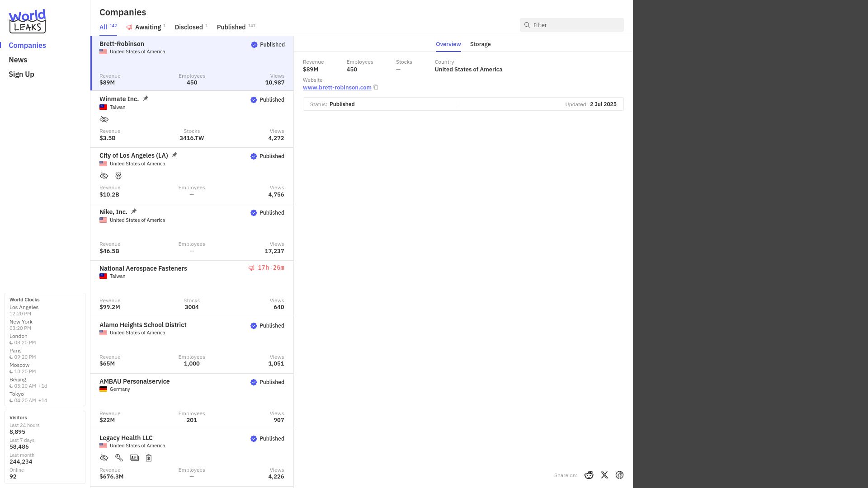The image size is (868, 488).
Task: Open Sign Up in the sidebar
Action: 21,74
